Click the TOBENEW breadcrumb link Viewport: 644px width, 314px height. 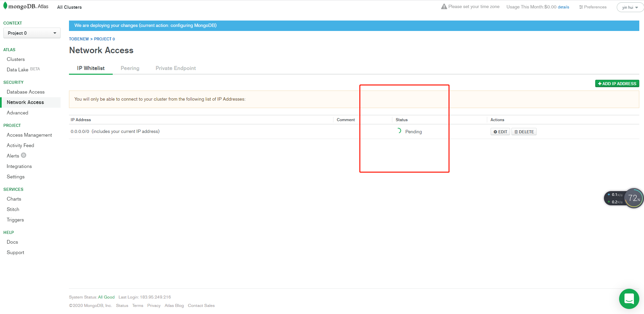[79, 39]
